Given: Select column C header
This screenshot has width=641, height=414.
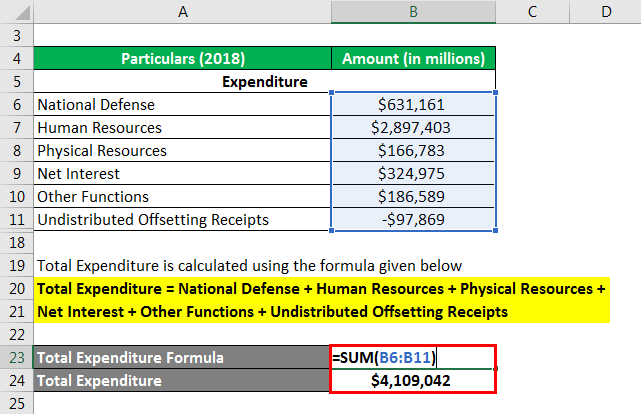Looking at the screenshot, I should (532, 11).
